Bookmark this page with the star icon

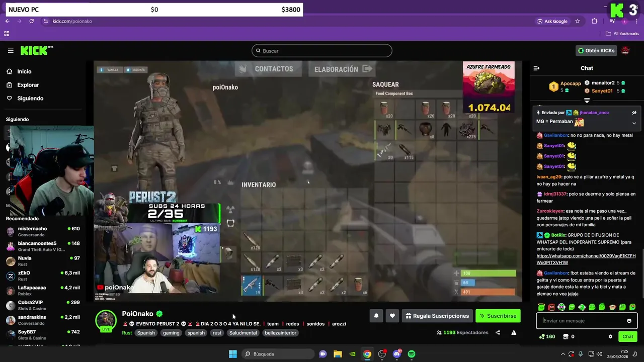point(578,21)
